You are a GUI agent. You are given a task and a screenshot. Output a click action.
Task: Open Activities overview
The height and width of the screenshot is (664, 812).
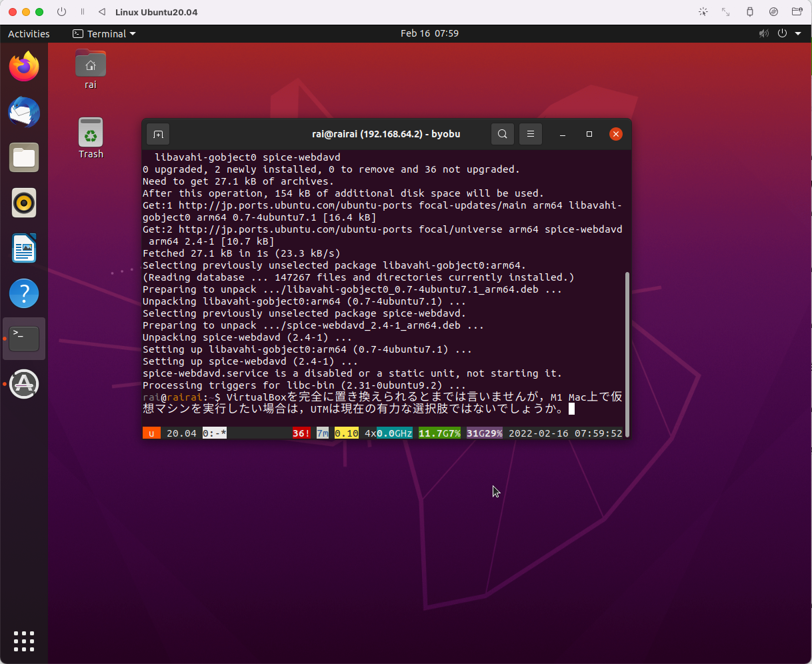click(x=29, y=33)
